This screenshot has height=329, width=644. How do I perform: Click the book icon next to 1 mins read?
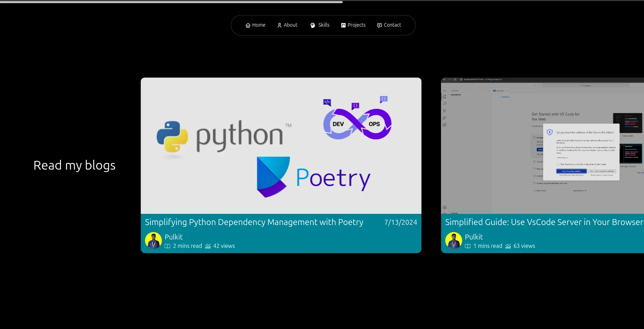468,246
